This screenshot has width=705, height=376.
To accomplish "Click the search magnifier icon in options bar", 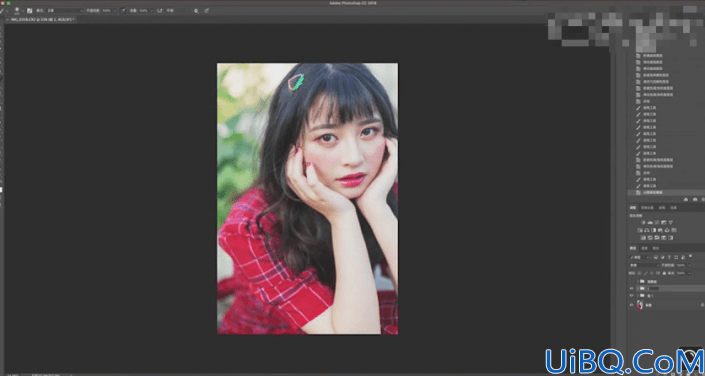I will pos(196,11).
